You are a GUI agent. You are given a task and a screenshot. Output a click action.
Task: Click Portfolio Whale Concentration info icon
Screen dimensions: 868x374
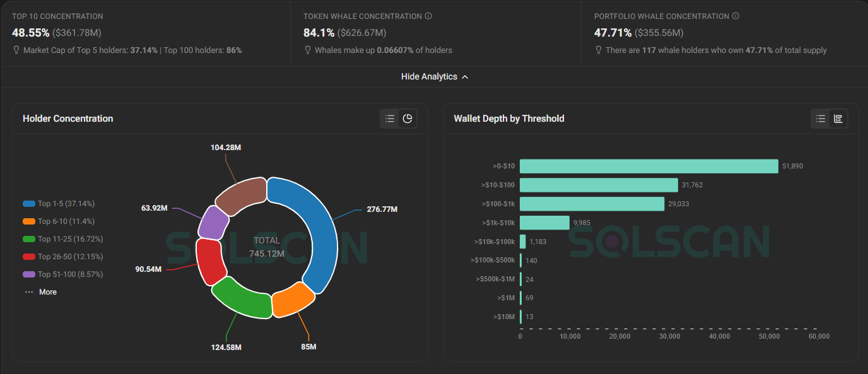pos(736,16)
